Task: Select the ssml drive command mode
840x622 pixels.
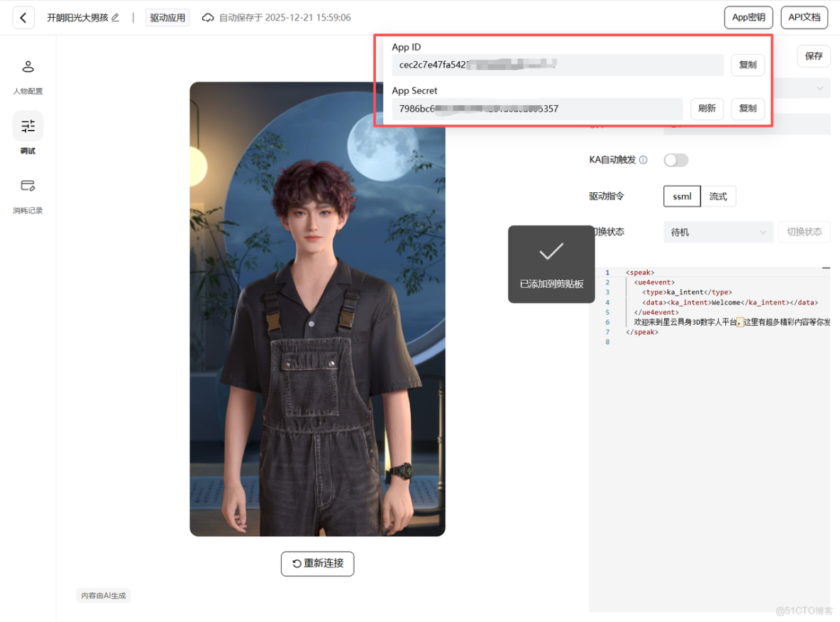Action: [681, 196]
